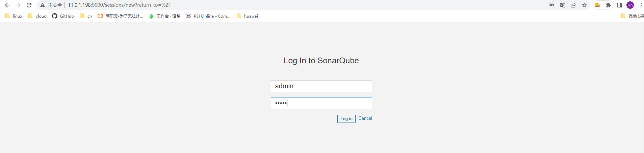
Task: Click the Log in button
Action: pos(346,119)
